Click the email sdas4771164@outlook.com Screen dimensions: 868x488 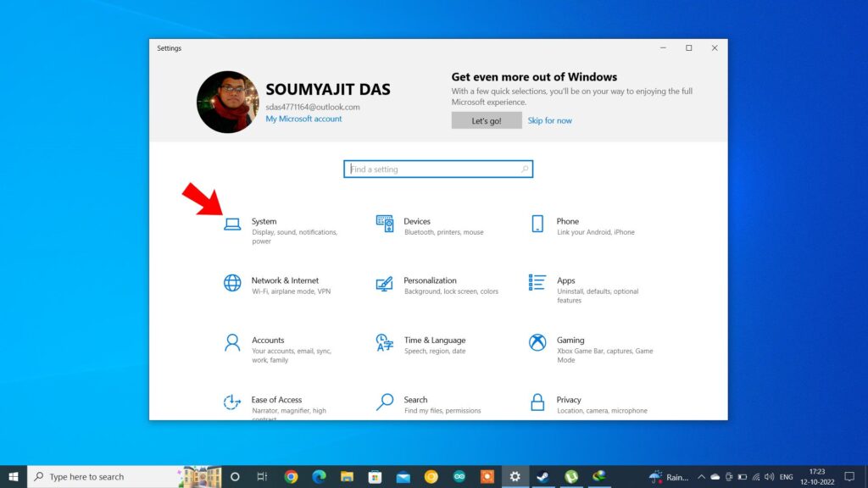313,107
